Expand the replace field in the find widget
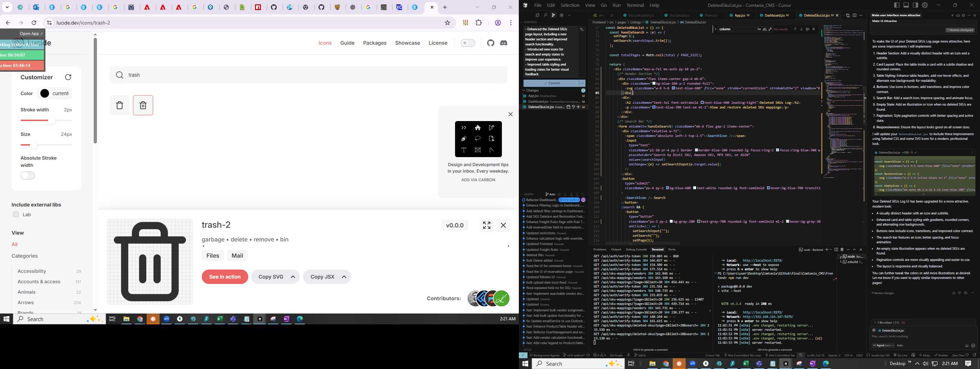The image size is (980, 369). [716, 29]
